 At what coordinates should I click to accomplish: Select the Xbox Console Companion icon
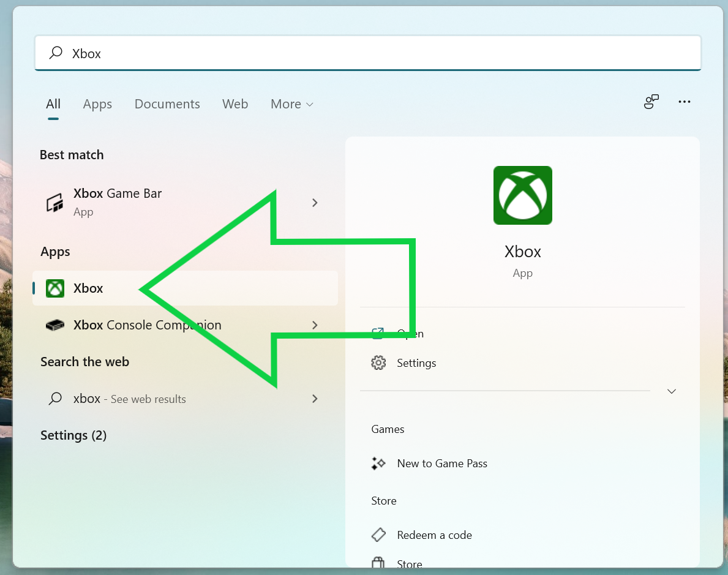(x=54, y=325)
